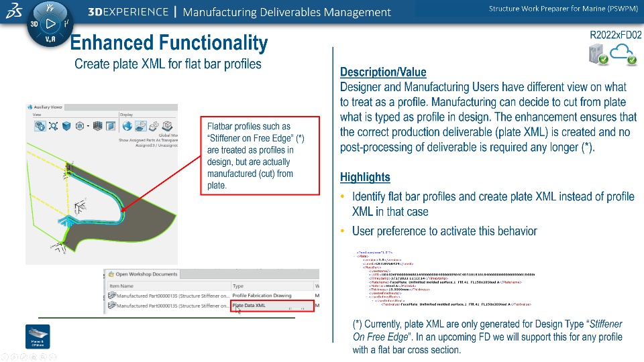Select the solid blue cube shading icon

pyautogui.click(x=66, y=126)
